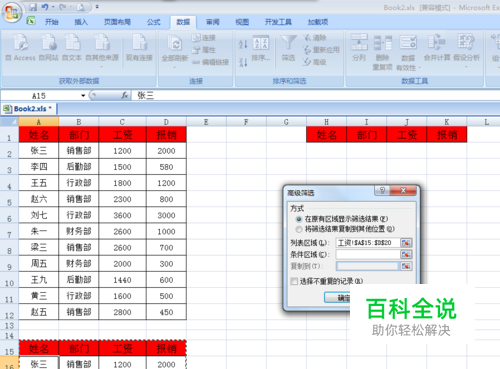Remove duplicates (删除重复项)

tap(382, 52)
